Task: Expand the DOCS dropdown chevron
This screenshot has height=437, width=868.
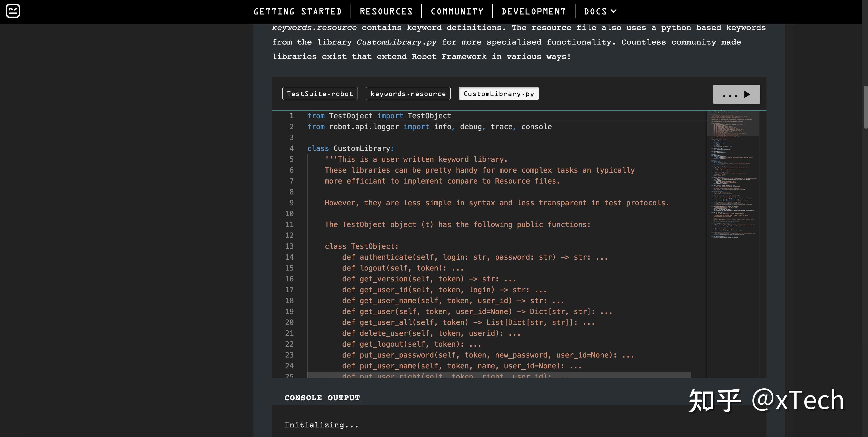Action: [614, 11]
